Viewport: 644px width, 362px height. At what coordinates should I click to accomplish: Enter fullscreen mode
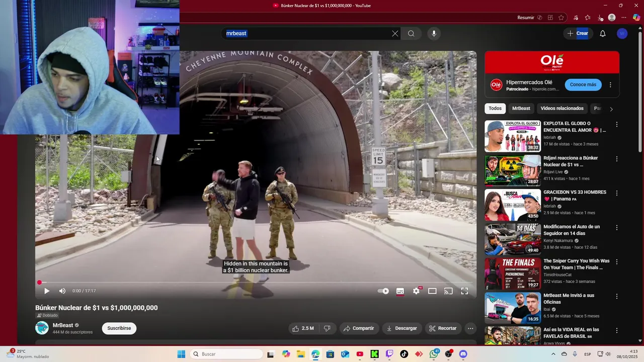pyautogui.click(x=464, y=291)
